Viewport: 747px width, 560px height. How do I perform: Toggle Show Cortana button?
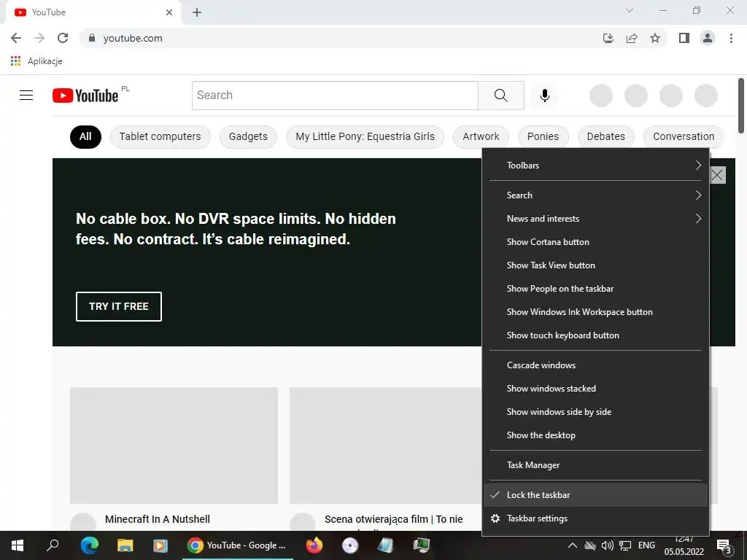pyautogui.click(x=595, y=242)
